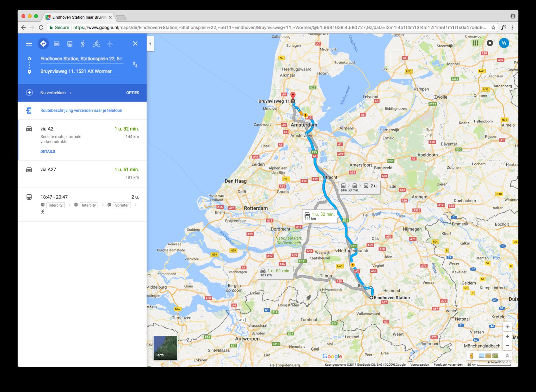
Task: Click the Bruynvisweg 11 destination field
Action: click(82, 71)
